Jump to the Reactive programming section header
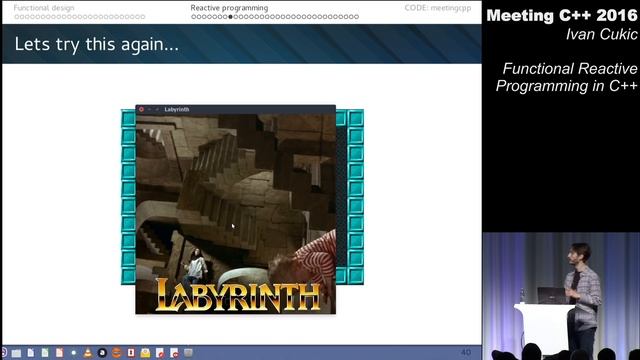 [229, 8]
